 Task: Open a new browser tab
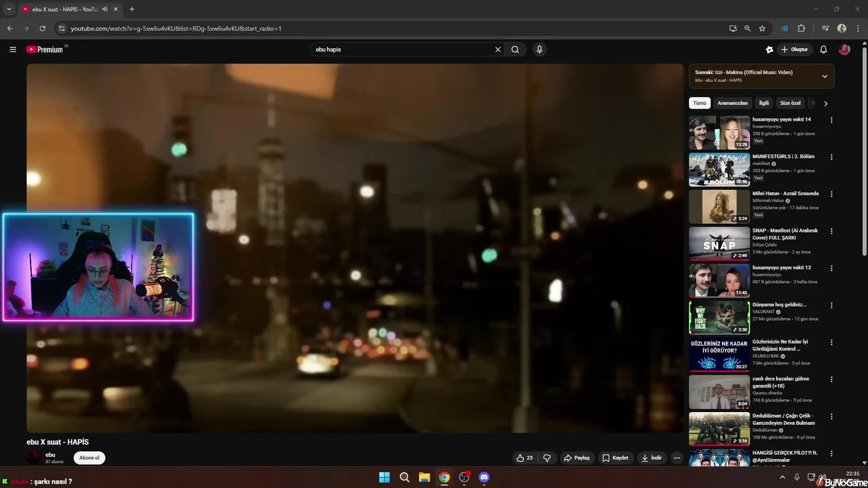click(132, 9)
